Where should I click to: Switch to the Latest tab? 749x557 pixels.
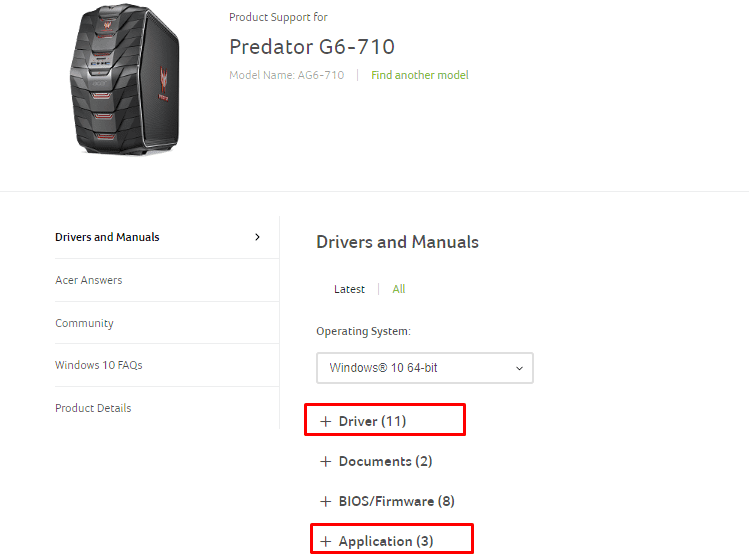[349, 289]
